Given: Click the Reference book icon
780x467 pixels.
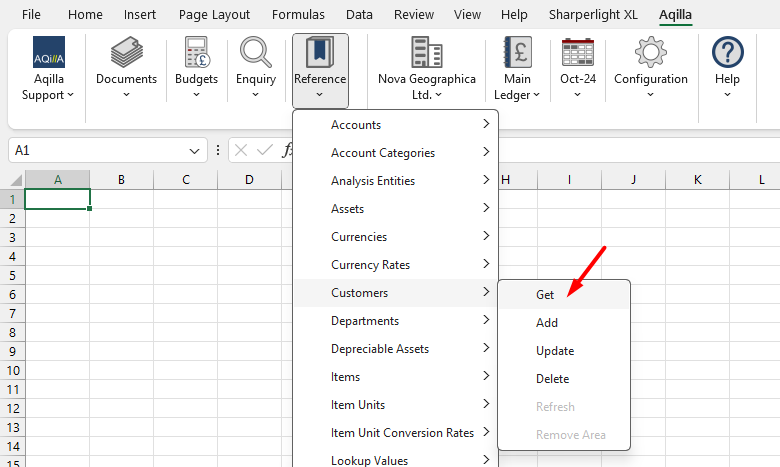Looking at the screenshot, I should [320, 53].
